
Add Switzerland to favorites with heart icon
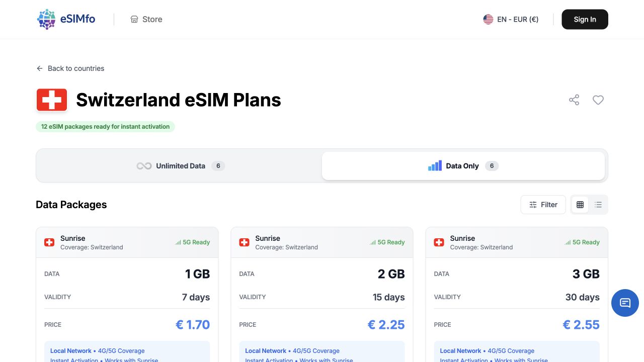[x=598, y=100]
